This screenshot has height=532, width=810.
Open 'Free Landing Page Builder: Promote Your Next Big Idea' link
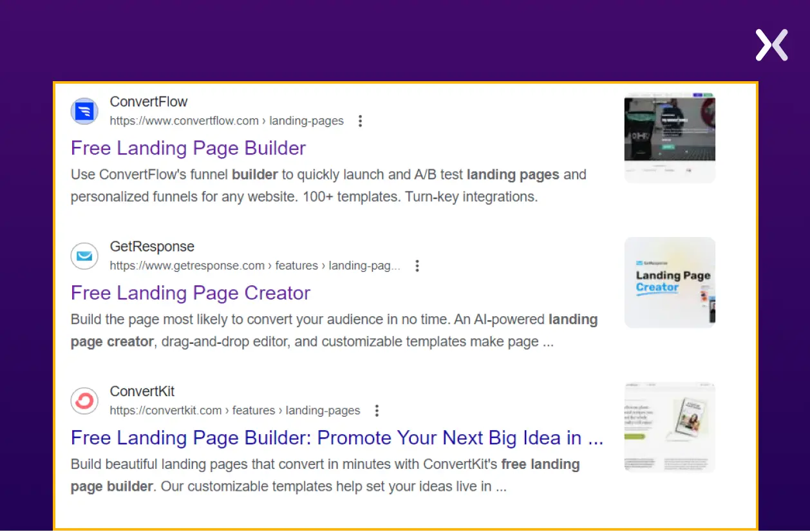(x=337, y=438)
